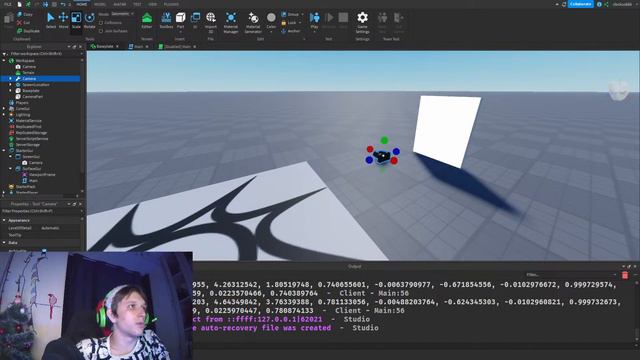
Task: Open the Color dropdown arrow
Action: point(271,32)
